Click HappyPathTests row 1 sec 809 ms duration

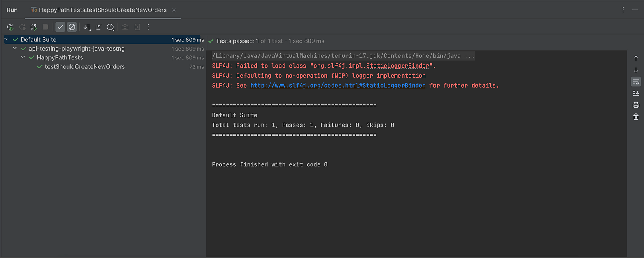[x=188, y=58]
